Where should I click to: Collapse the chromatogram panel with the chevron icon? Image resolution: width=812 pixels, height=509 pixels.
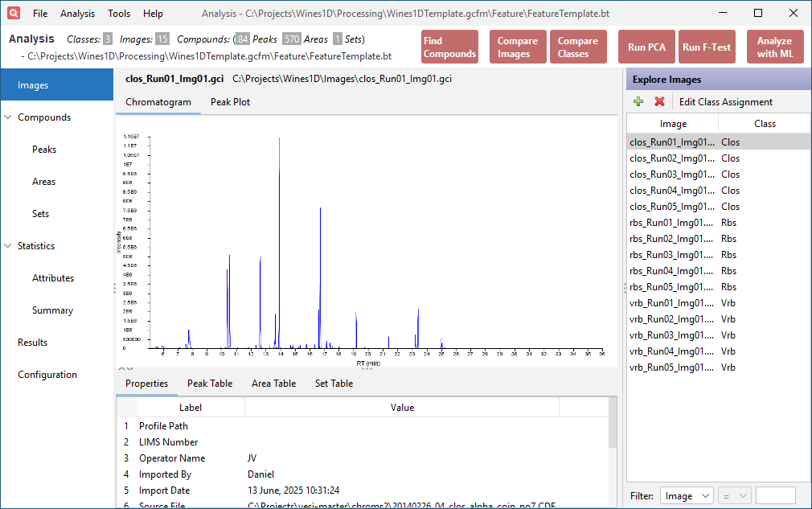(121, 367)
